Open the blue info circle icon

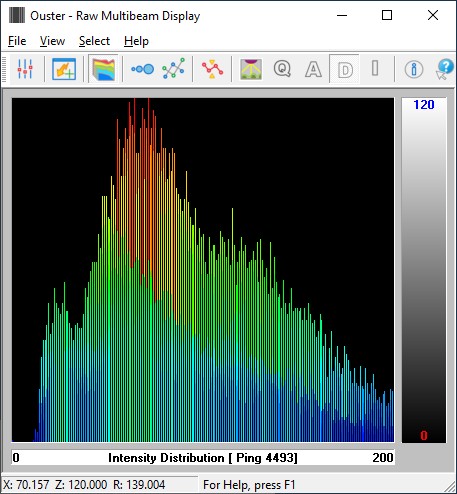414,69
